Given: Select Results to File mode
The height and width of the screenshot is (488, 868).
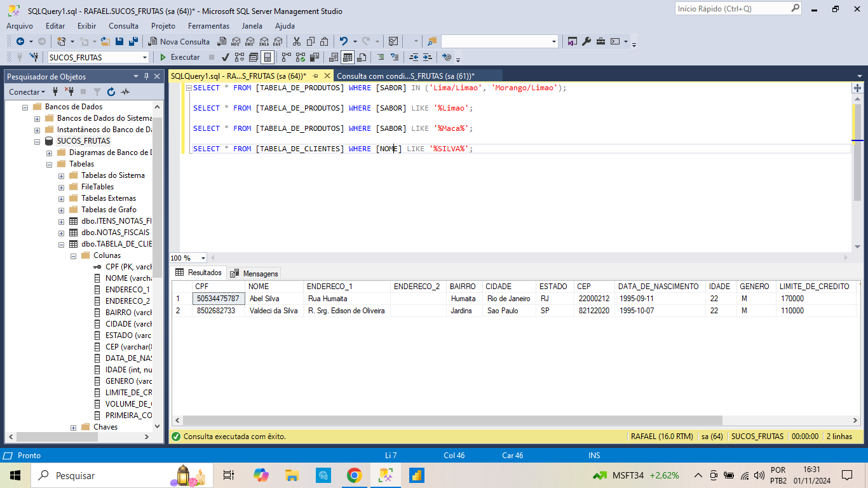Looking at the screenshot, I should tap(362, 57).
